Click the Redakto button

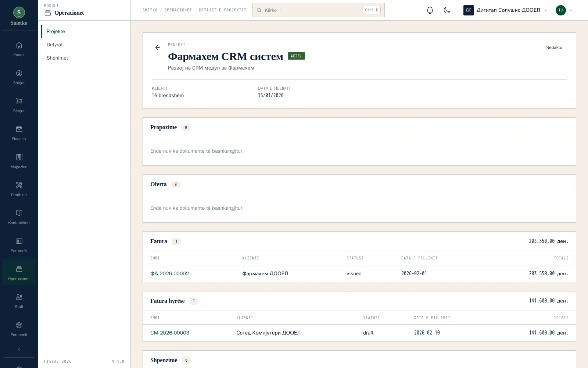pos(554,47)
